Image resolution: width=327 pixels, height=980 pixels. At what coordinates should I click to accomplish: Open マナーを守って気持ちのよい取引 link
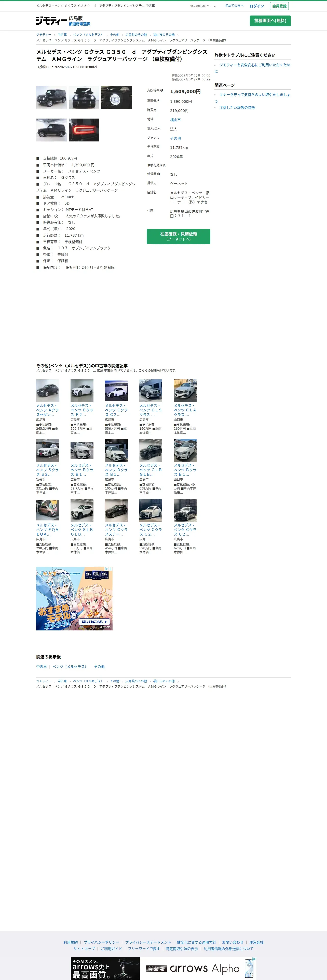click(252, 98)
